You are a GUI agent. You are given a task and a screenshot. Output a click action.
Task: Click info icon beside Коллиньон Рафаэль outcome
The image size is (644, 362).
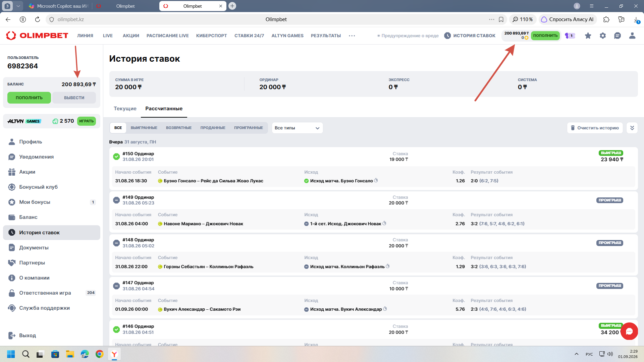point(388,266)
